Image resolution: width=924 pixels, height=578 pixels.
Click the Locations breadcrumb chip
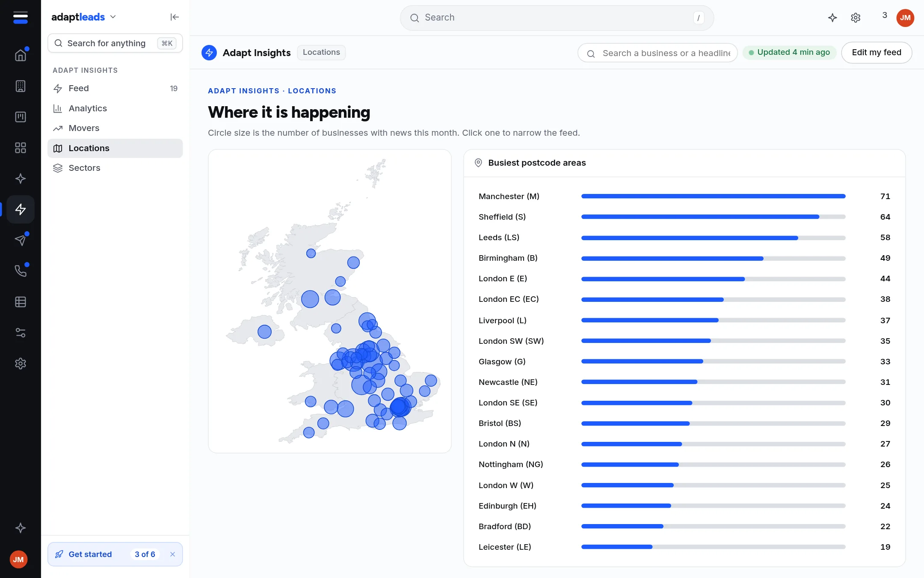coord(321,52)
